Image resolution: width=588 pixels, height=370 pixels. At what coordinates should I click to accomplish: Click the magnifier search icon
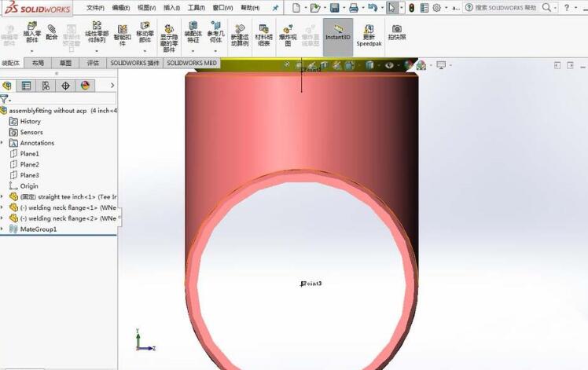coord(547,8)
